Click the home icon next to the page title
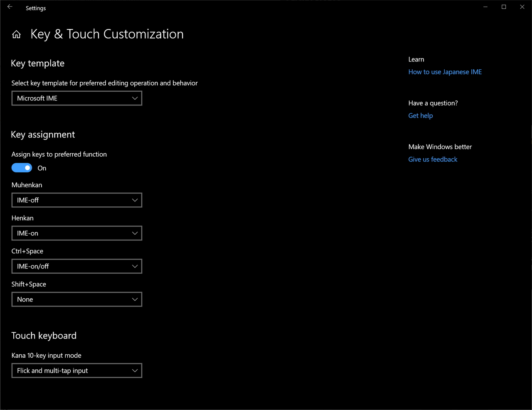 coord(16,34)
